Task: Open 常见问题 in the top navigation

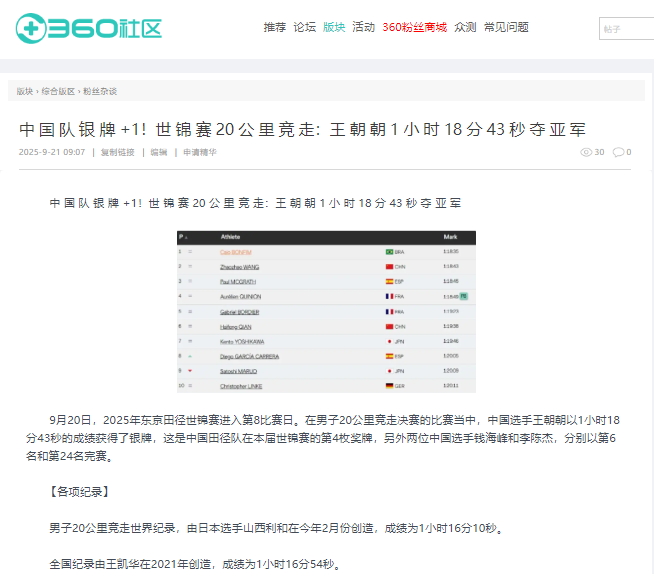Action: (506, 27)
